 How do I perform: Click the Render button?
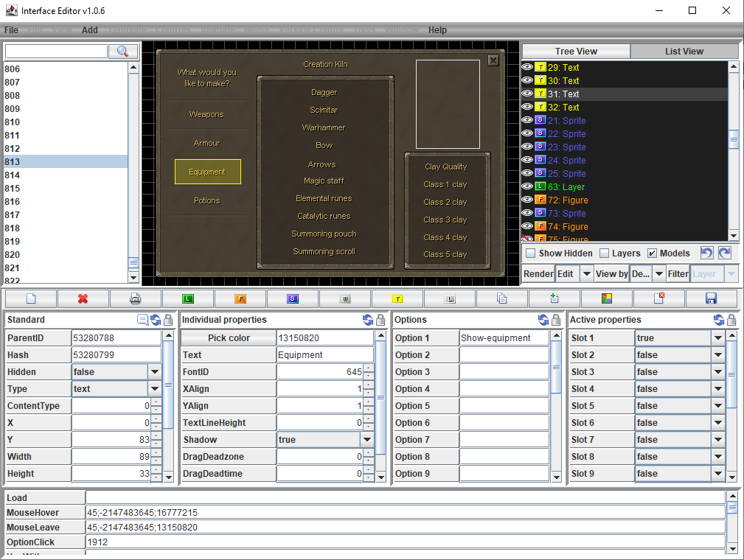tap(538, 273)
